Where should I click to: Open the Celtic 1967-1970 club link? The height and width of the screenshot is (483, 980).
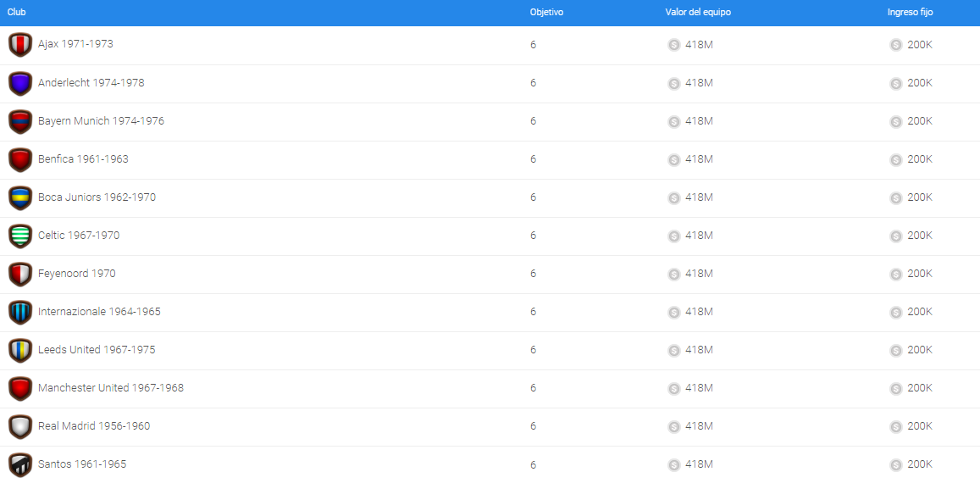pos(79,236)
